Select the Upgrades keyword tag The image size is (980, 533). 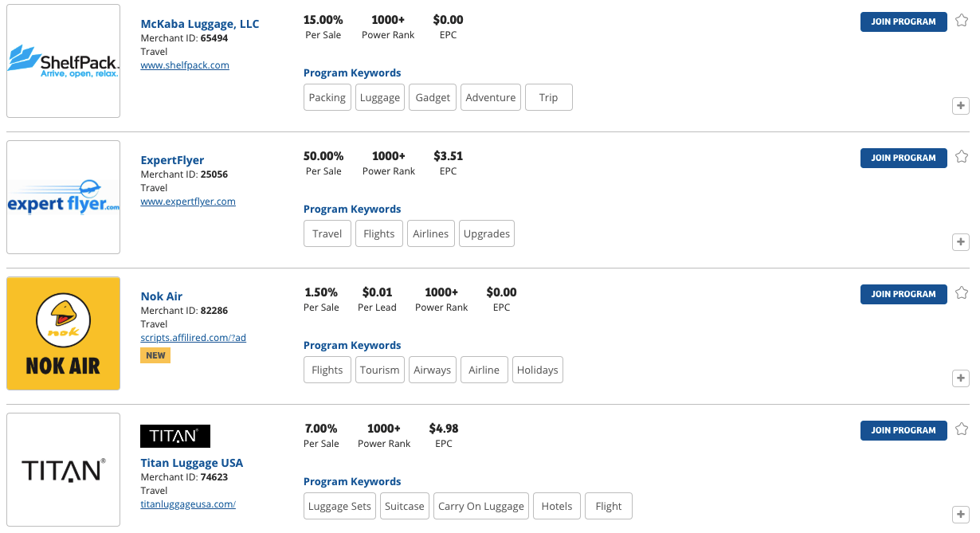click(487, 233)
